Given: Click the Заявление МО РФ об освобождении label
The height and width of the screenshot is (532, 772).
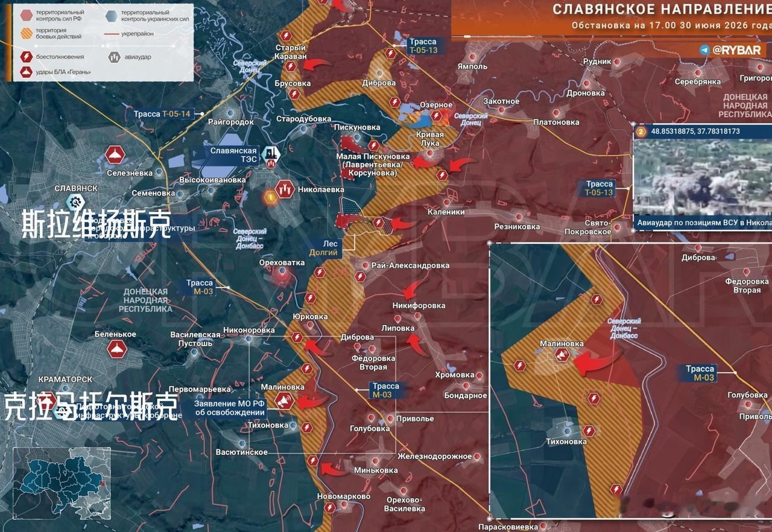Looking at the screenshot, I should pyautogui.click(x=230, y=408).
